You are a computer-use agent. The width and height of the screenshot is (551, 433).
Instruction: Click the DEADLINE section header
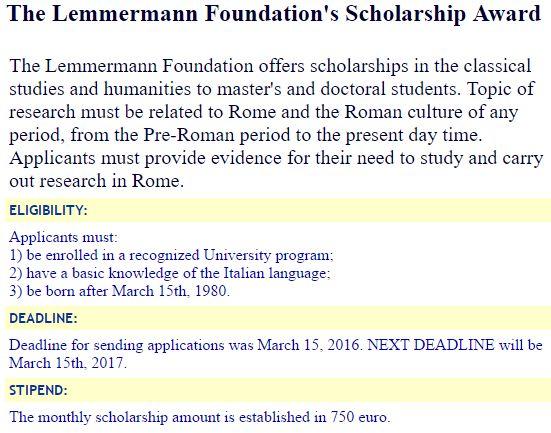click(x=43, y=318)
